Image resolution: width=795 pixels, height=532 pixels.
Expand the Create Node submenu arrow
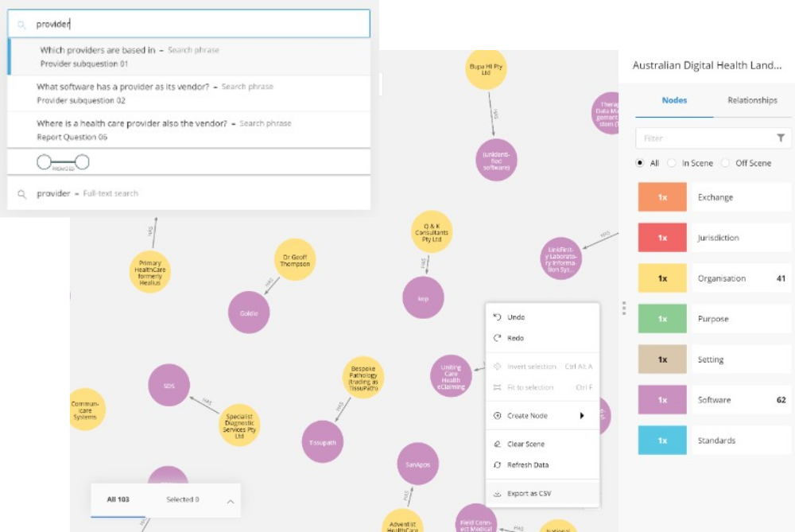[582, 415]
